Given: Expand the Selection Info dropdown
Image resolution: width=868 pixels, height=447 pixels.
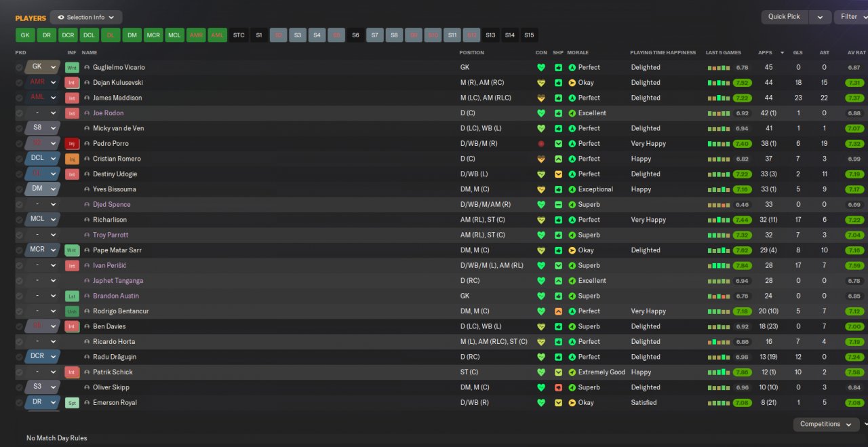Looking at the screenshot, I should click(x=86, y=18).
